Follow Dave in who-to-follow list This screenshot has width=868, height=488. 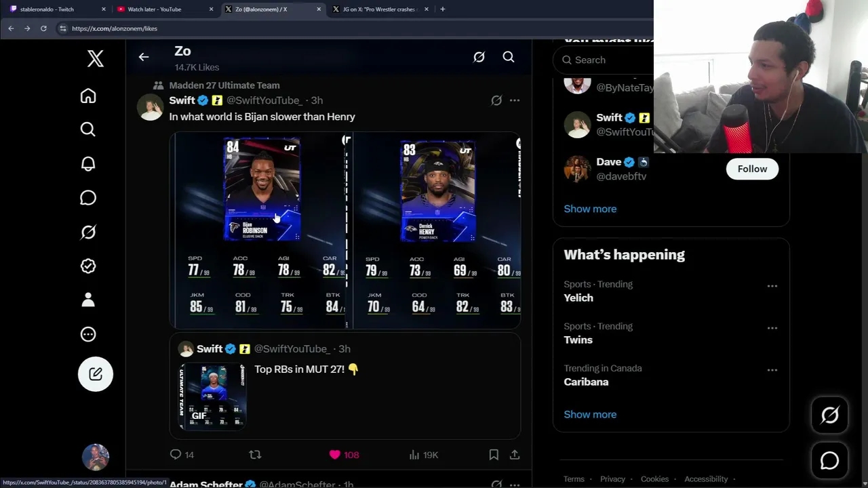pos(752,169)
